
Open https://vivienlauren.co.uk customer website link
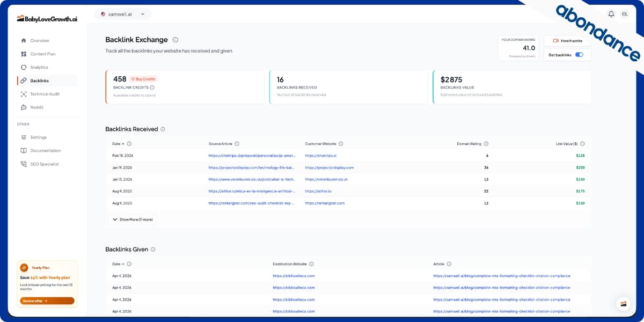pyautogui.click(x=326, y=179)
